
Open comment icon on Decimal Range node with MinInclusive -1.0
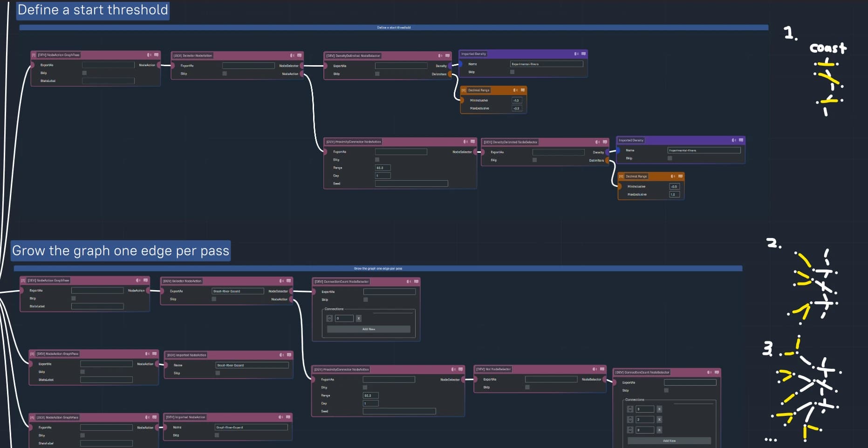click(x=523, y=90)
